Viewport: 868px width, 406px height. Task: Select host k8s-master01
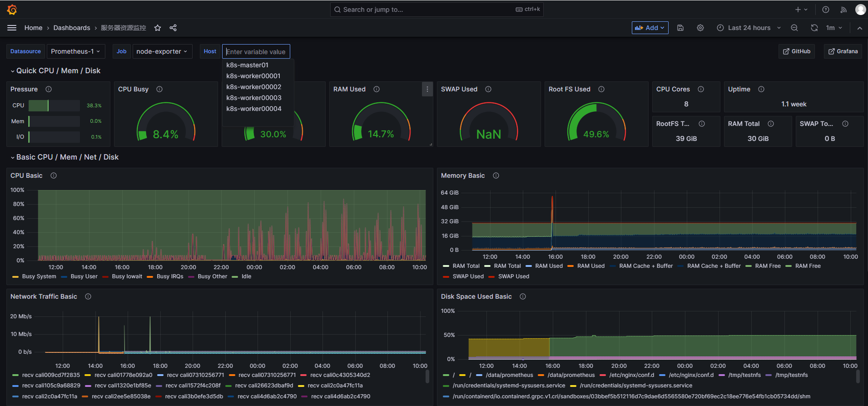[x=258, y=65]
